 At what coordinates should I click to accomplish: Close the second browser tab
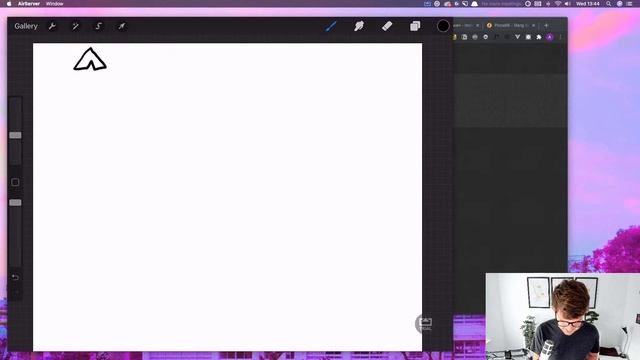533,25
